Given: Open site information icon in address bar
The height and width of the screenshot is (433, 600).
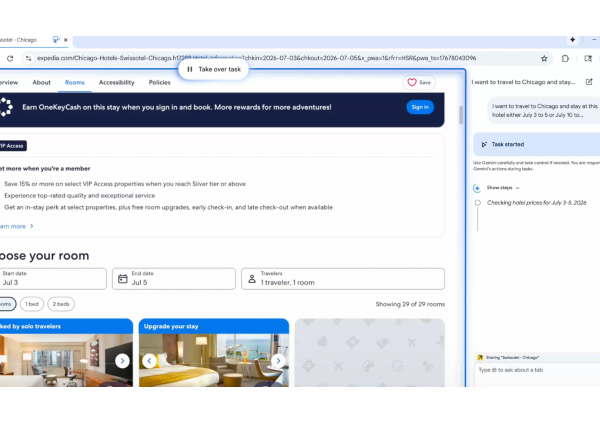Looking at the screenshot, I should [x=28, y=59].
